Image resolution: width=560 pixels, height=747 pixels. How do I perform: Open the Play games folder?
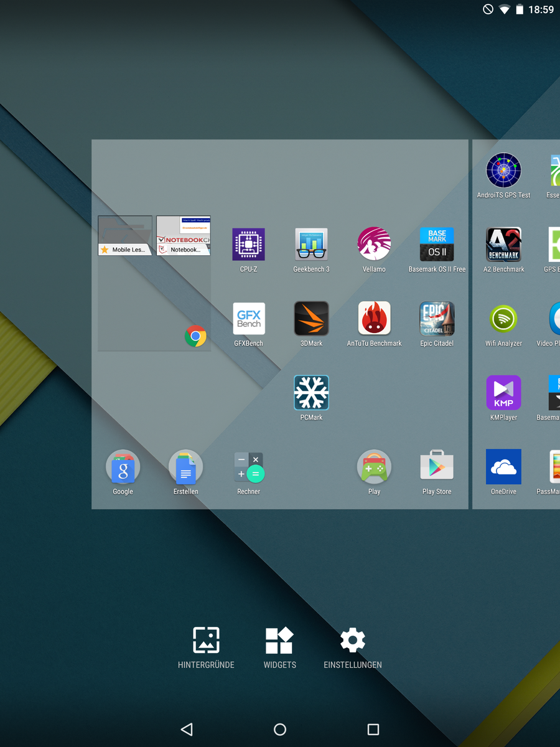pos(374,467)
